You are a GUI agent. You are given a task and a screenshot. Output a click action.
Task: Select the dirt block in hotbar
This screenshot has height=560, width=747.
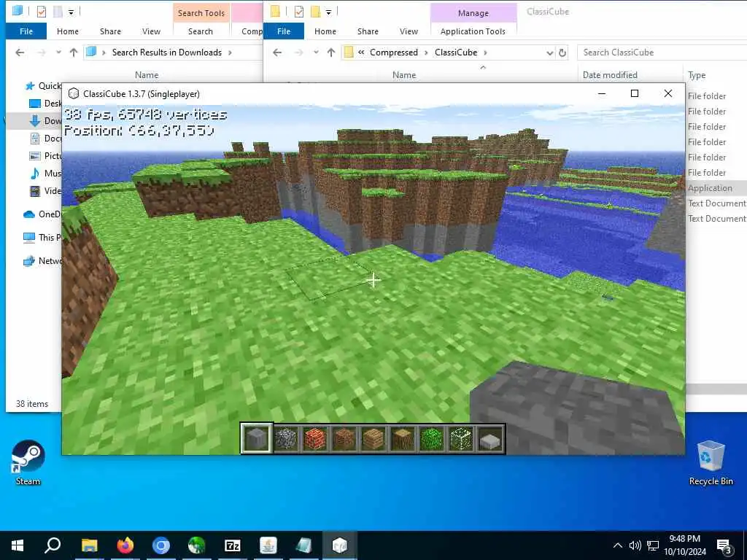coord(344,438)
